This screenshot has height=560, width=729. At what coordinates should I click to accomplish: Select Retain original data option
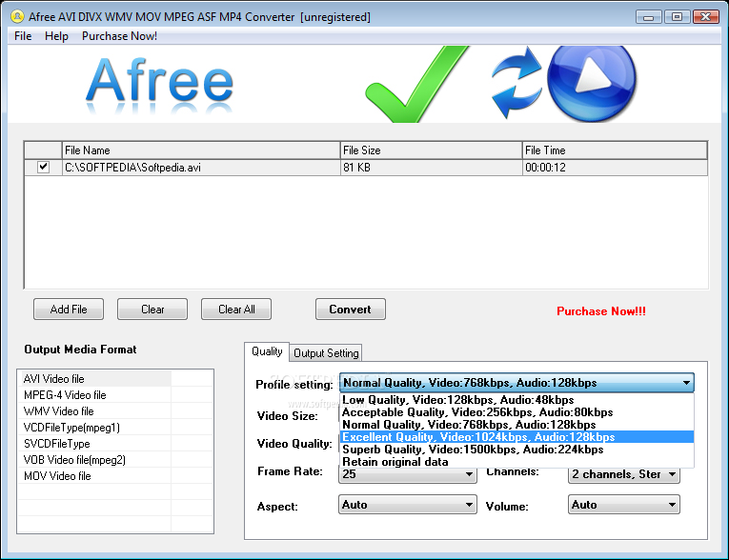pyautogui.click(x=517, y=462)
